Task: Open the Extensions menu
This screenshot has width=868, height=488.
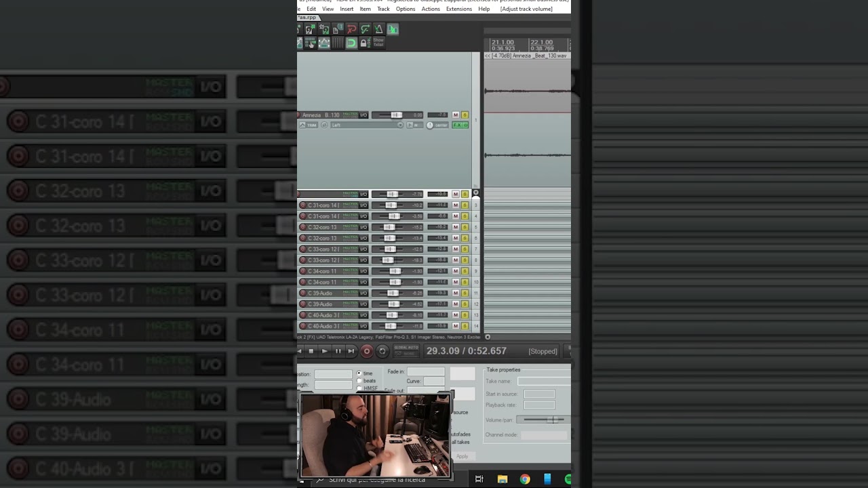Action: [459, 9]
